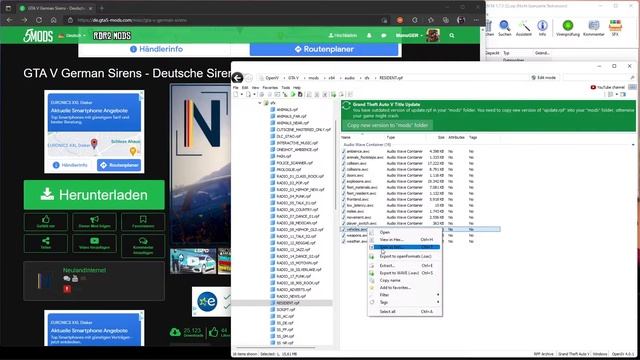
Task: Click the preview pane toggle icon
Action: (623, 94)
